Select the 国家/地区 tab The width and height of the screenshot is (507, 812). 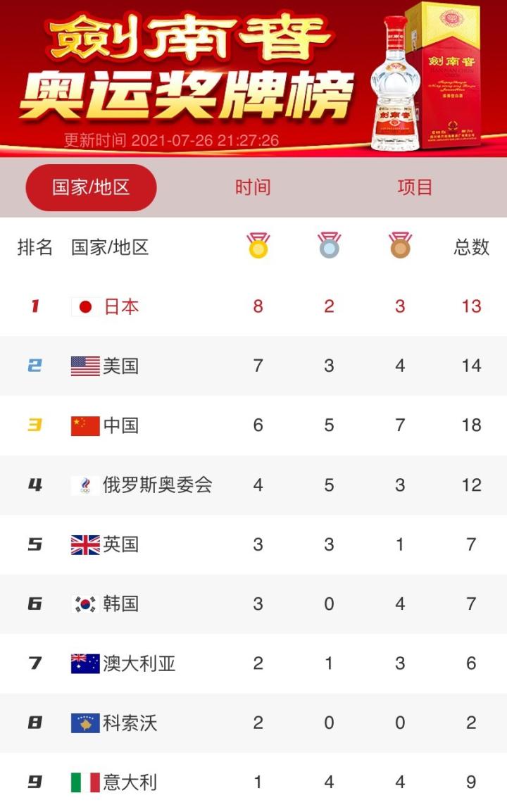click(91, 187)
